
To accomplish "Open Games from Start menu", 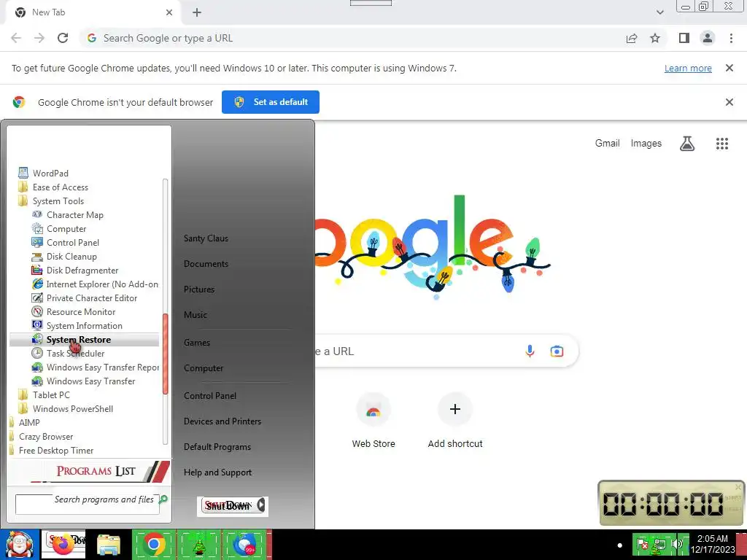I will click(x=197, y=343).
